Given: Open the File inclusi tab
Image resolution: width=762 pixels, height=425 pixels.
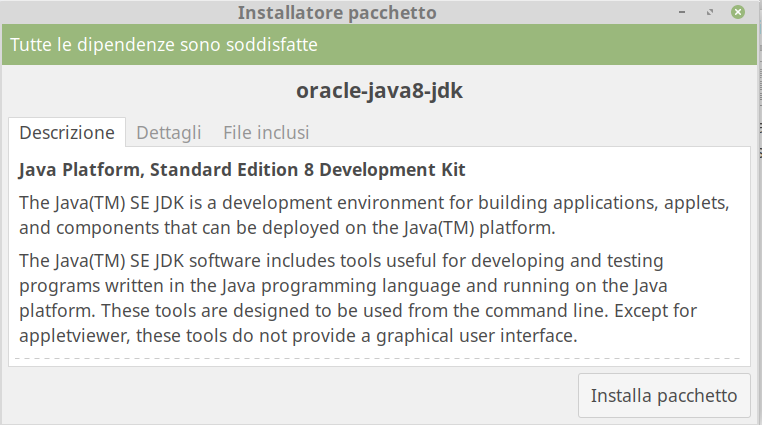Looking at the screenshot, I should tap(266, 132).
